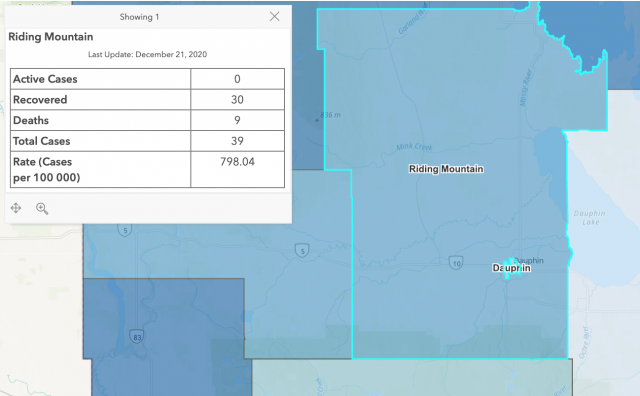The width and height of the screenshot is (640, 396).
Task: Click the Riding Mountain popup title
Action: (x=51, y=37)
